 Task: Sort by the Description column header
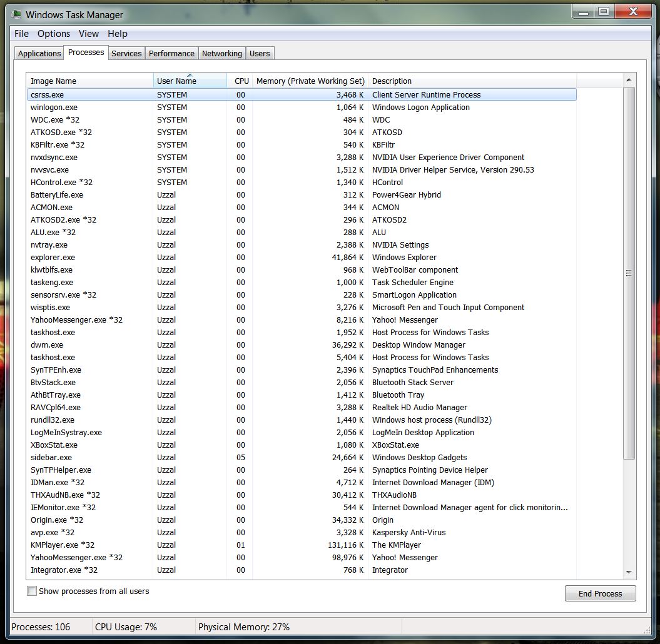point(472,81)
